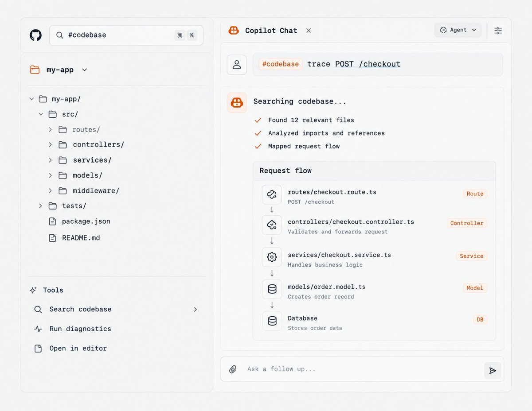The width and height of the screenshot is (532, 411).
Task: Close the Copilot Chat tab
Action: click(x=309, y=31)
